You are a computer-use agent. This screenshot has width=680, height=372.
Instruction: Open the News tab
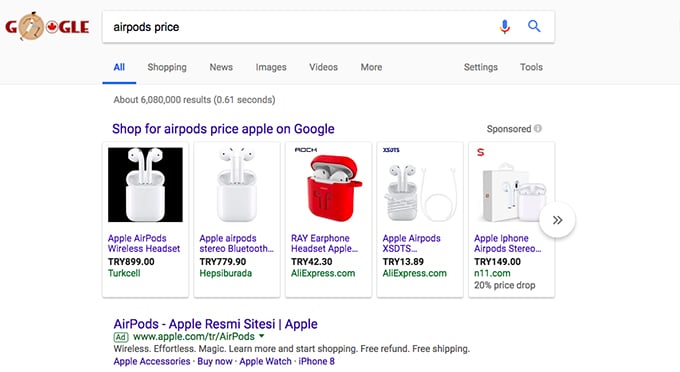[221, 67]
